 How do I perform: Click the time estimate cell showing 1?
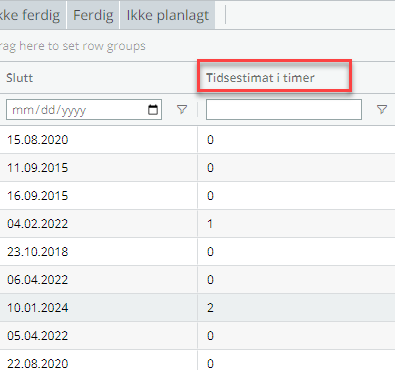pyautogui.click(x=296, y=224)
